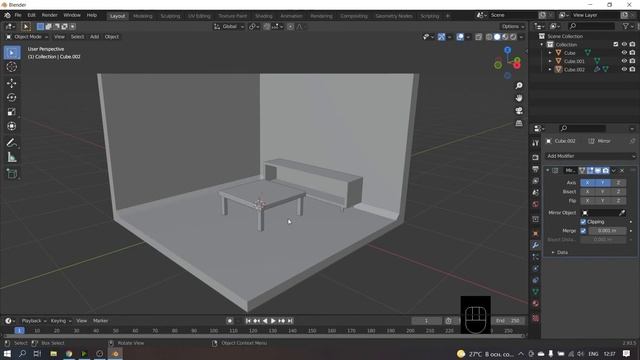Click the zoom view magnifier icon
Screen dimensions: 640x360
519,86
